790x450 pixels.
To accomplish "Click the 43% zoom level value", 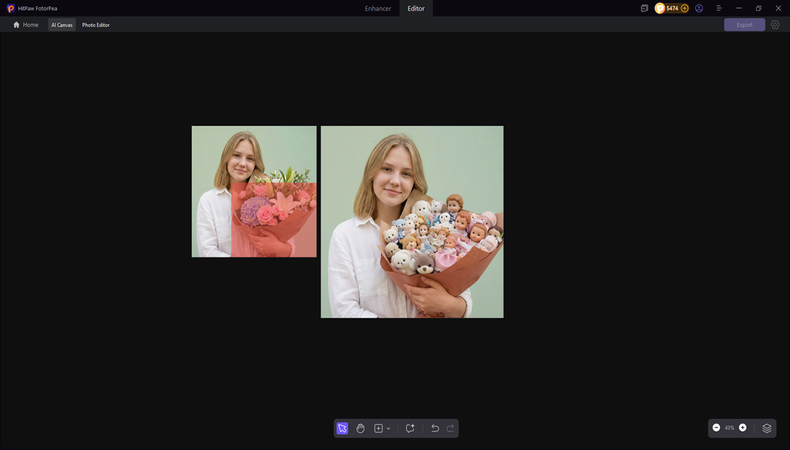I will (729, 428).
